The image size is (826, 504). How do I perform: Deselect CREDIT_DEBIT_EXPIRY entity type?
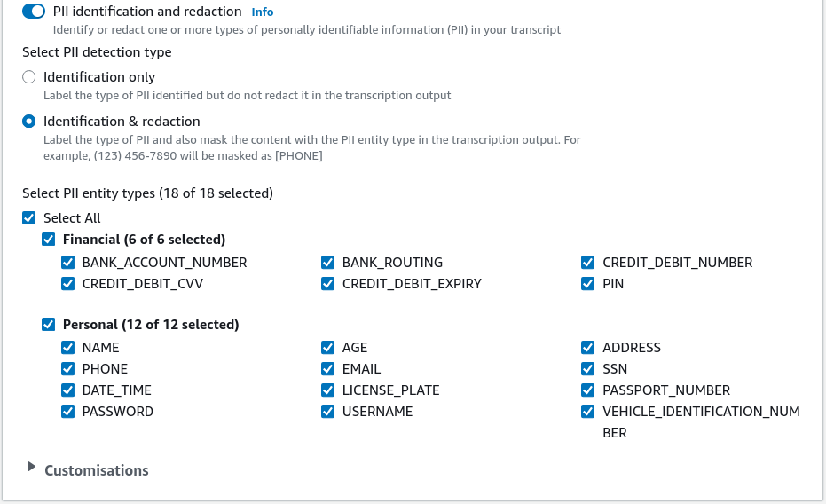[x=327, y=283]
